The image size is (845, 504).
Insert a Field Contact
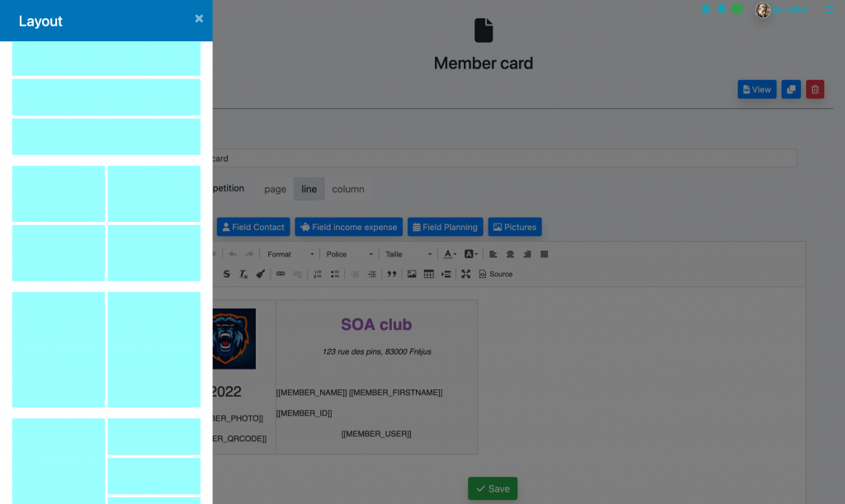tap(253, 227)
